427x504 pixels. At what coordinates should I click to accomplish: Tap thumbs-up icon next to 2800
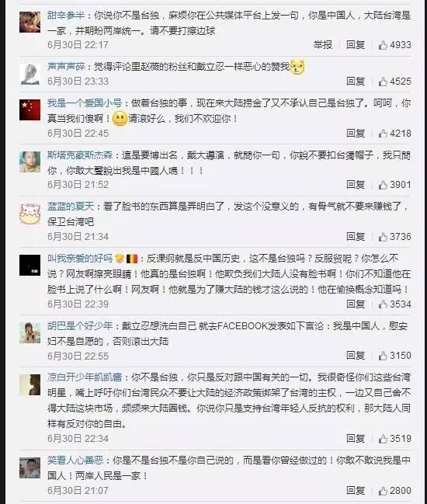383,491
